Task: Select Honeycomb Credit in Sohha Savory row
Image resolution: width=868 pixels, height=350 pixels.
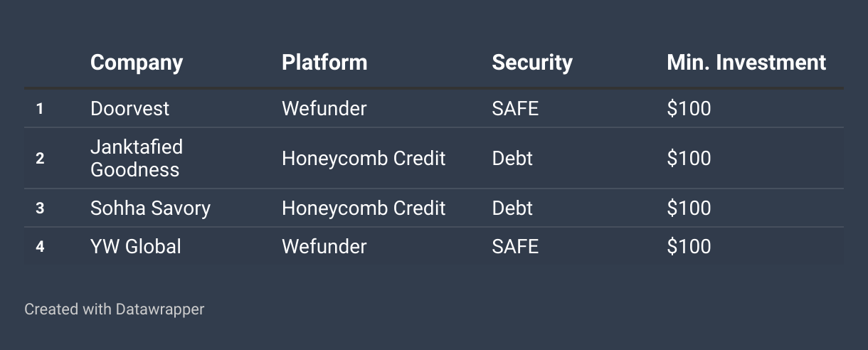Action: point(364,208)
